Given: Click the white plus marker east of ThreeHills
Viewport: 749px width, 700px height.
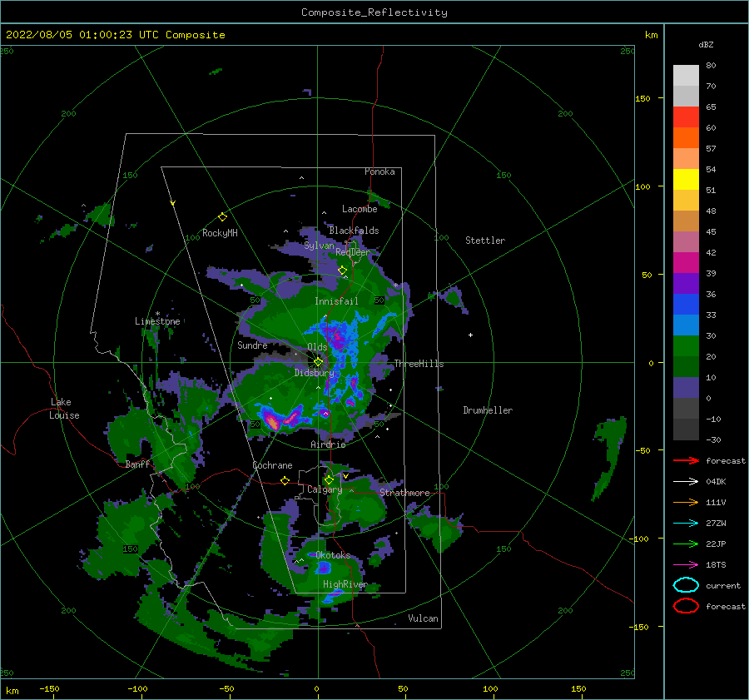Looking at the screenshot, I should [470, 335].
